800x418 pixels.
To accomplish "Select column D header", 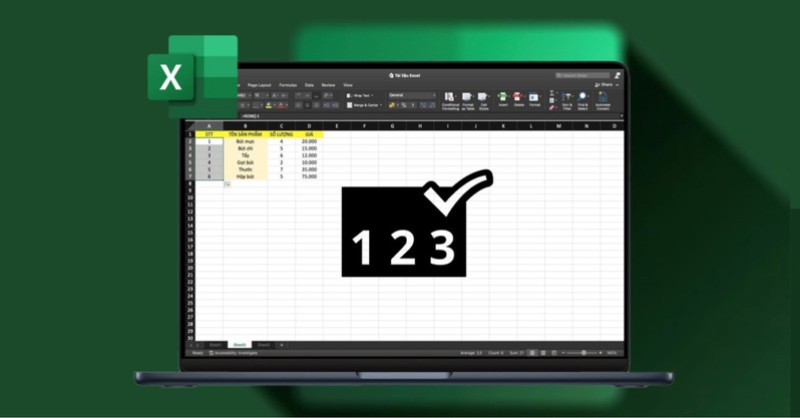I will click(309, 126).
